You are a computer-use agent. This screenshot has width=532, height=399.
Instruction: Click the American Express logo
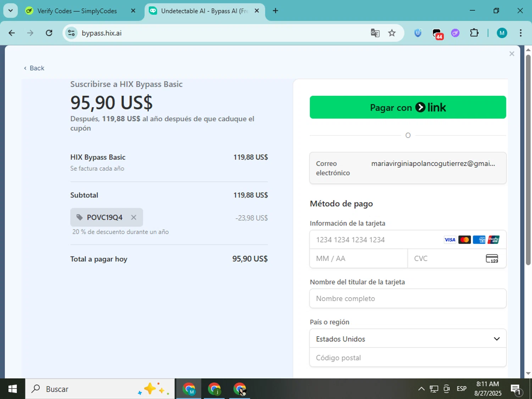click(479, 240)
